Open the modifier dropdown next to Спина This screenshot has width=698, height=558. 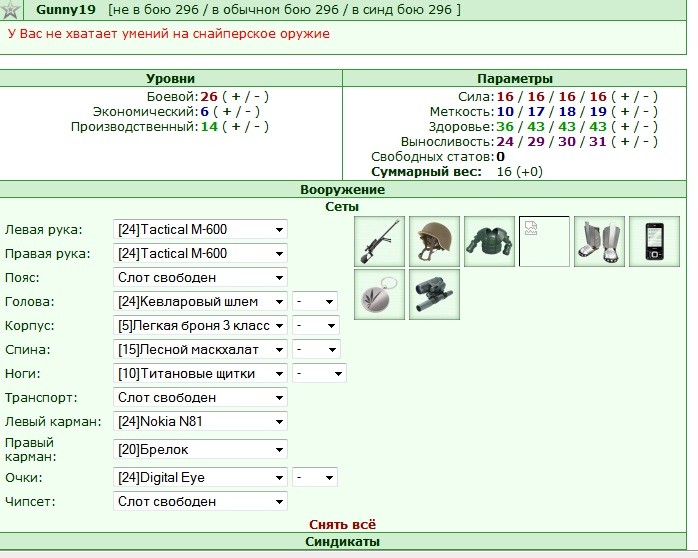(x=316, y=350)
